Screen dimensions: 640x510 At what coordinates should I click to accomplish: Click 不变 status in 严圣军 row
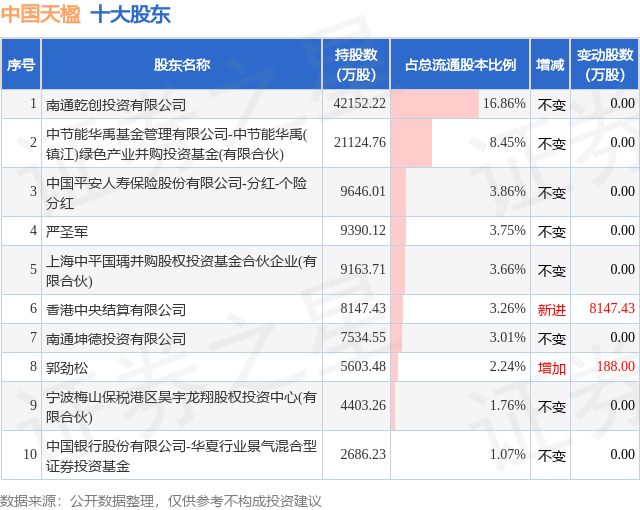(551, 232)
